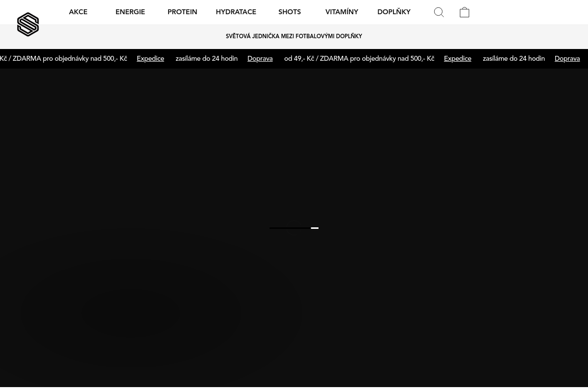The width and height of the screenshot is (588, 392).
Task: Click the 'od 49,- Kč / ZDARMA' shipping text
Action: [359, 59]
